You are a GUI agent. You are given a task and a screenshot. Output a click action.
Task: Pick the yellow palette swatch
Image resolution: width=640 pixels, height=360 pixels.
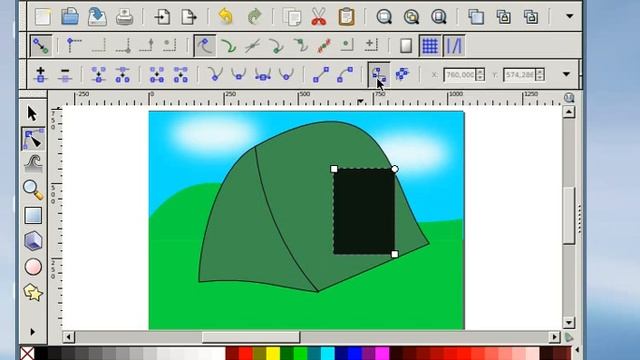coord(273,353)
